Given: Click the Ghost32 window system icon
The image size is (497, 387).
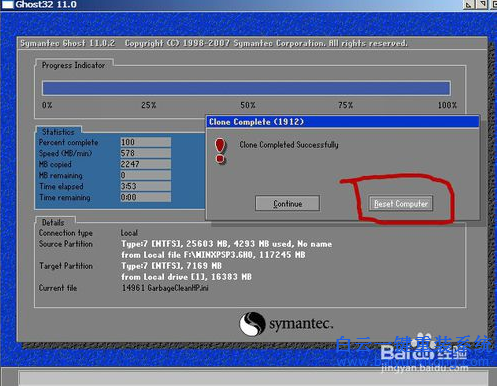Looking at the screenshot, I should click(x=8, y=5).
